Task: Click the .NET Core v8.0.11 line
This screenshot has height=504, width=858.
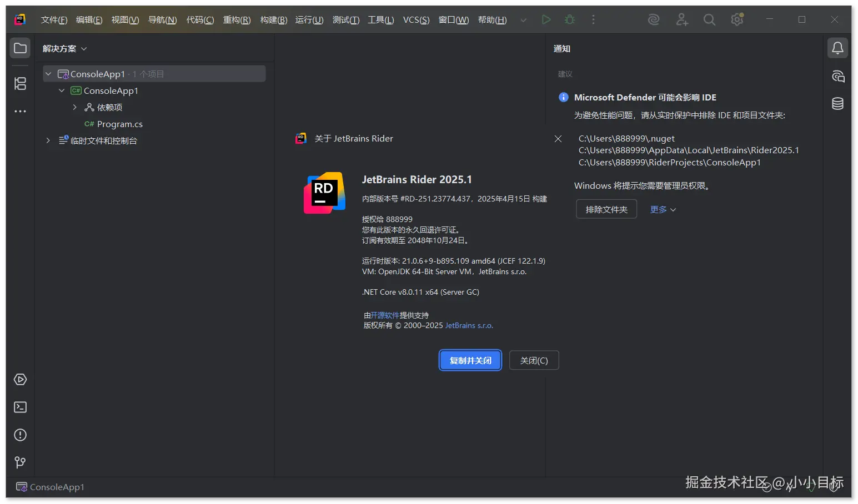Action: [x=421, y=292]
